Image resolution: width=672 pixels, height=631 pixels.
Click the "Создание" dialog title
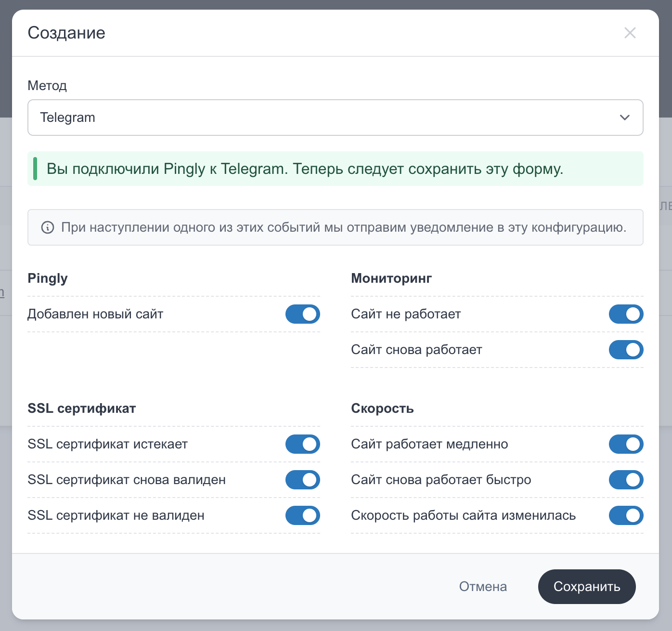click(66, 33)
